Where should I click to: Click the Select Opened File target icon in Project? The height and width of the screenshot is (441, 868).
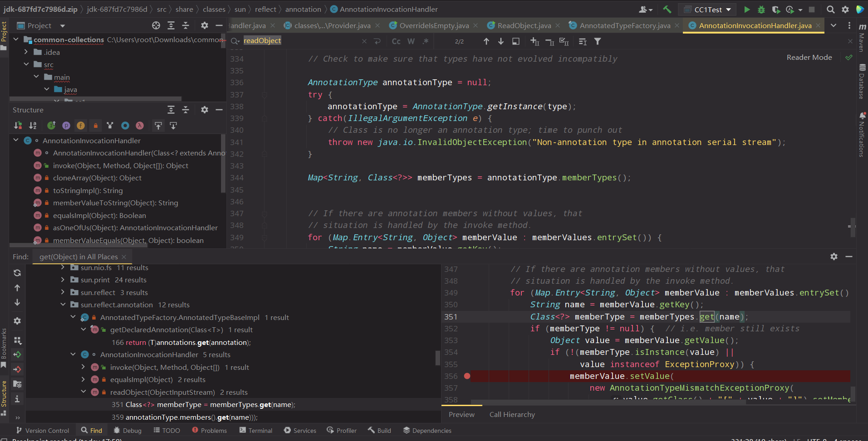156,25
